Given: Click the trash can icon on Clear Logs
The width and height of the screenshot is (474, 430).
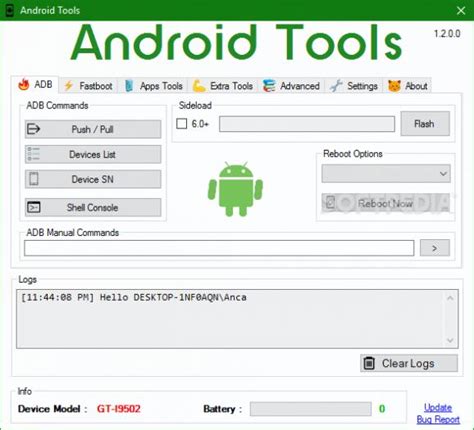Looking at the screenshot, I should [x=369, y=363].
